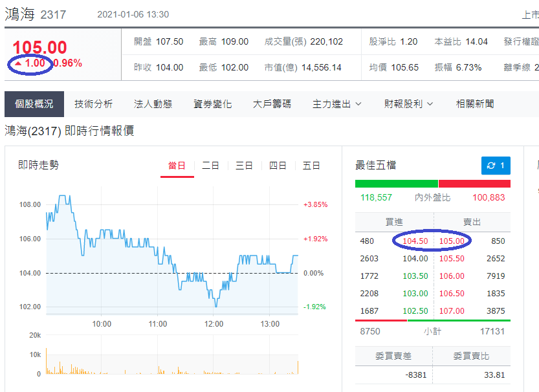Click the 振幅 6.73% value
This screenshot has width=539, height=392.
(469, 68)
